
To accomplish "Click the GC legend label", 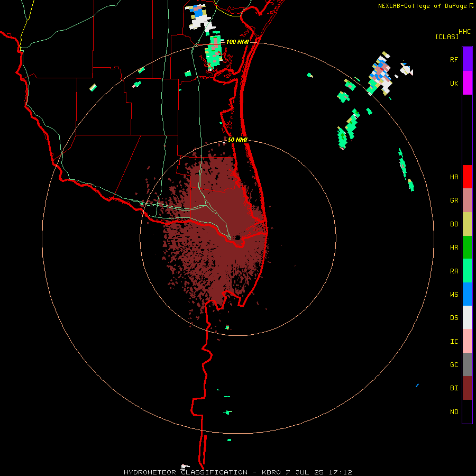I will click(x=454, y=365).
